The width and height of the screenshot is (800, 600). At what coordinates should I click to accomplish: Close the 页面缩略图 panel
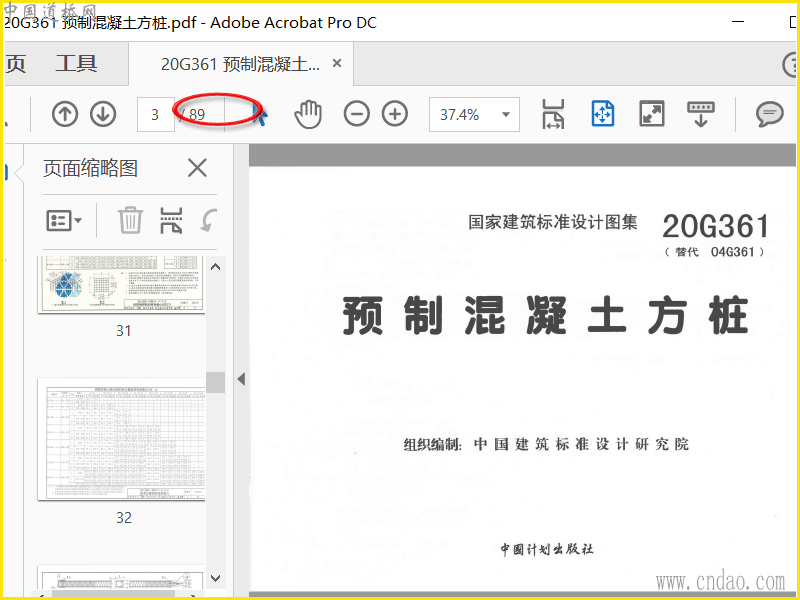tap(197, 168)
